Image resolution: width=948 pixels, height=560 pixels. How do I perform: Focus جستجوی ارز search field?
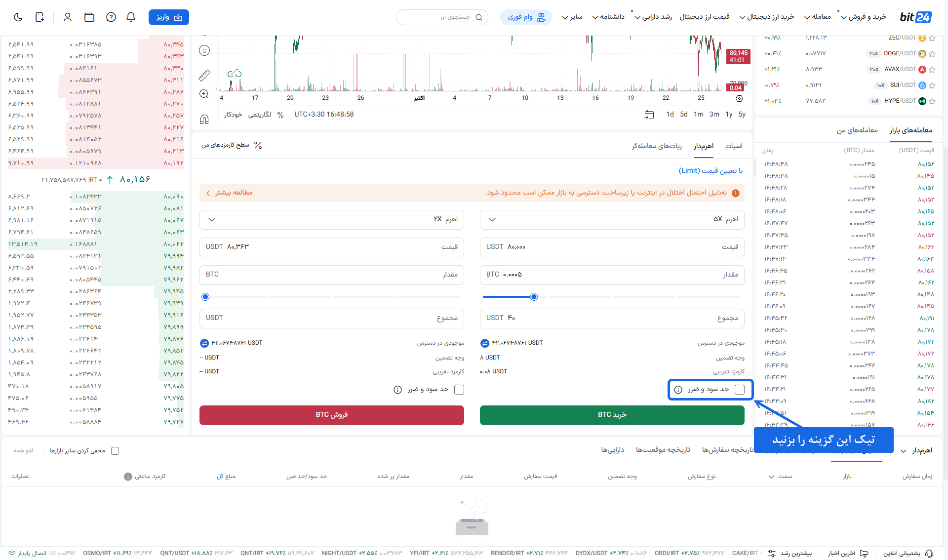click(x=442, y=17)
